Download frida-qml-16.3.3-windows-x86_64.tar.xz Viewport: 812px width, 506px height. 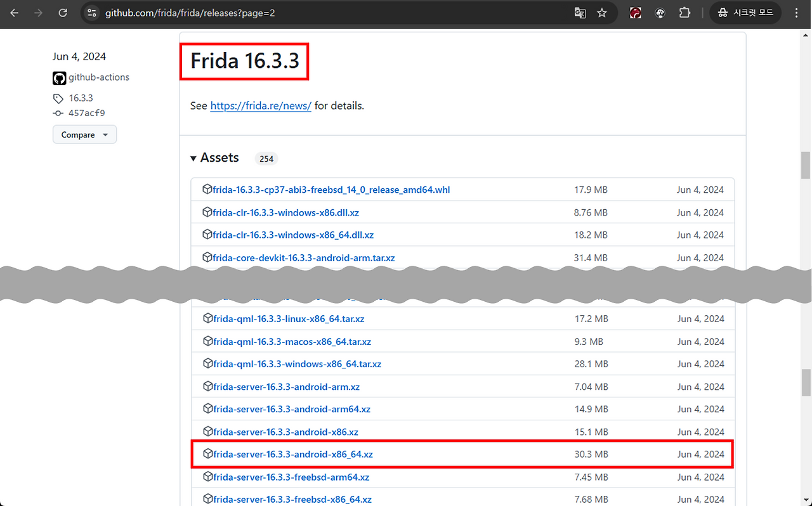[x=297, y=365]
